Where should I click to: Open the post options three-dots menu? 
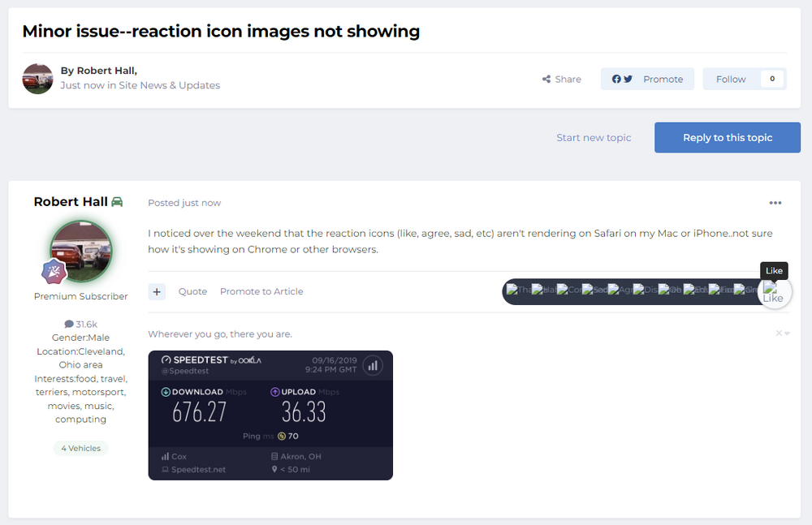(775, 203)
